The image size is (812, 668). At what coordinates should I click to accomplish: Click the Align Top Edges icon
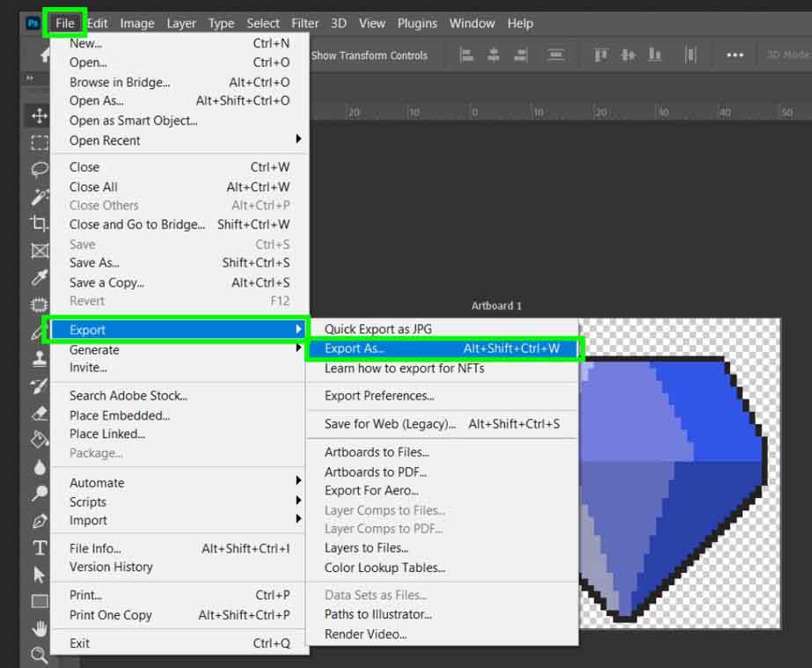tap(601, 55)
